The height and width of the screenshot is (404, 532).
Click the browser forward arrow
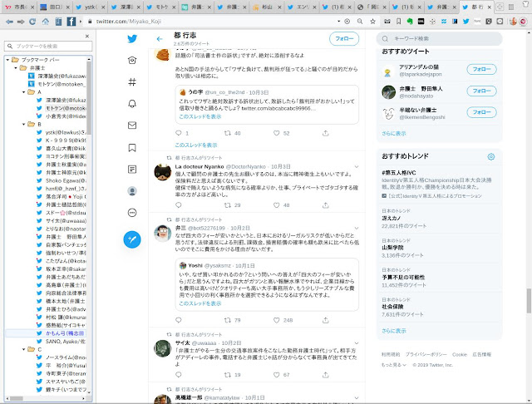tap(21, 22)
